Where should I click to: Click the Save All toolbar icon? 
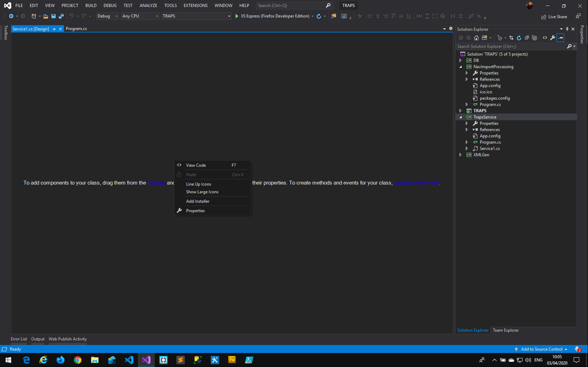point(61,16)
